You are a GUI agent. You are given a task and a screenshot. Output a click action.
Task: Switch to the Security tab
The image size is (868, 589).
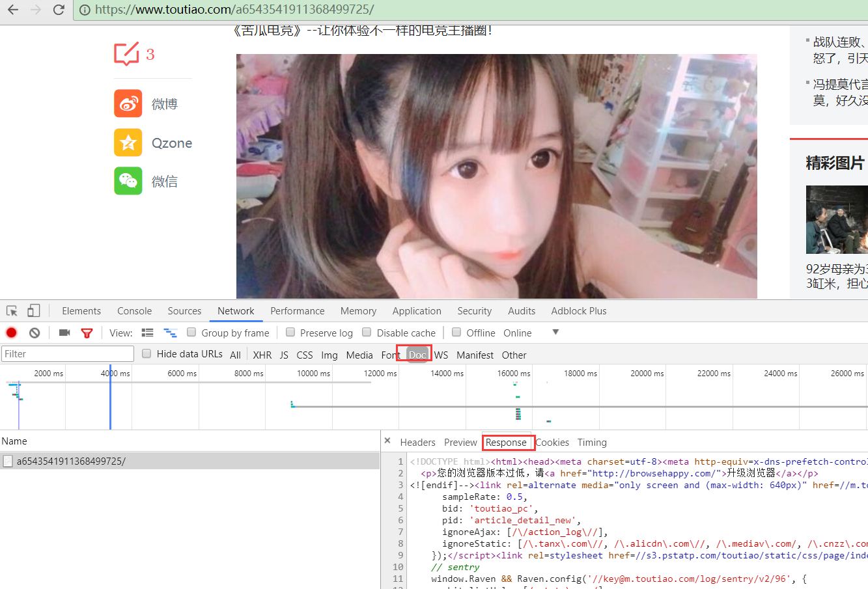(474, 311)
